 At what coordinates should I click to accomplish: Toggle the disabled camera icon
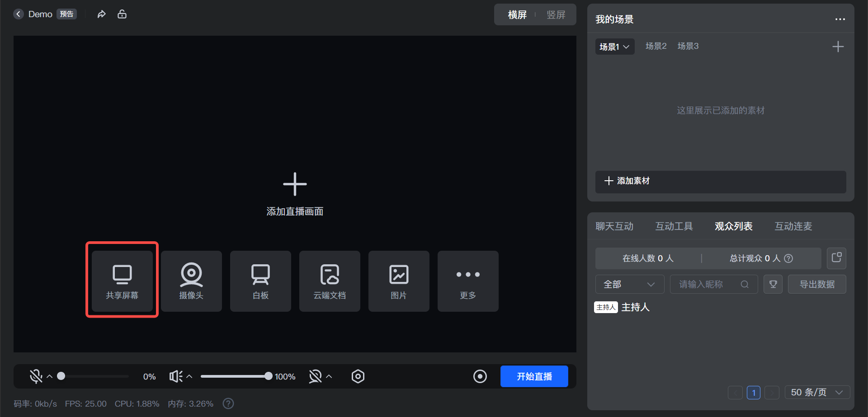pos(315,376)
